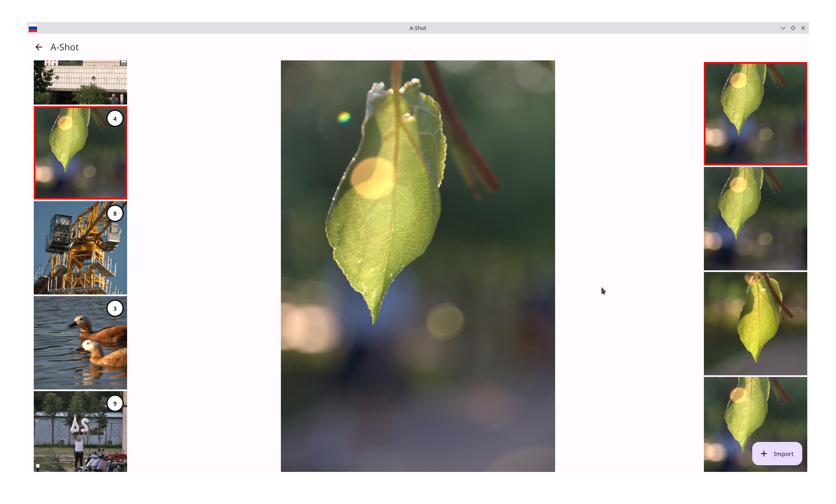Viewport: 836px width, 504px height.
Task: Click the titlebar down-chevron minimize icon
Action: tap(783, 28)
